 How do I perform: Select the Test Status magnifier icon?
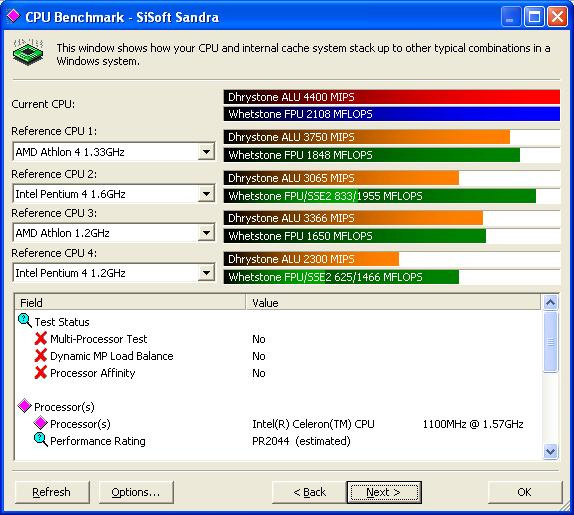[25, 321]
